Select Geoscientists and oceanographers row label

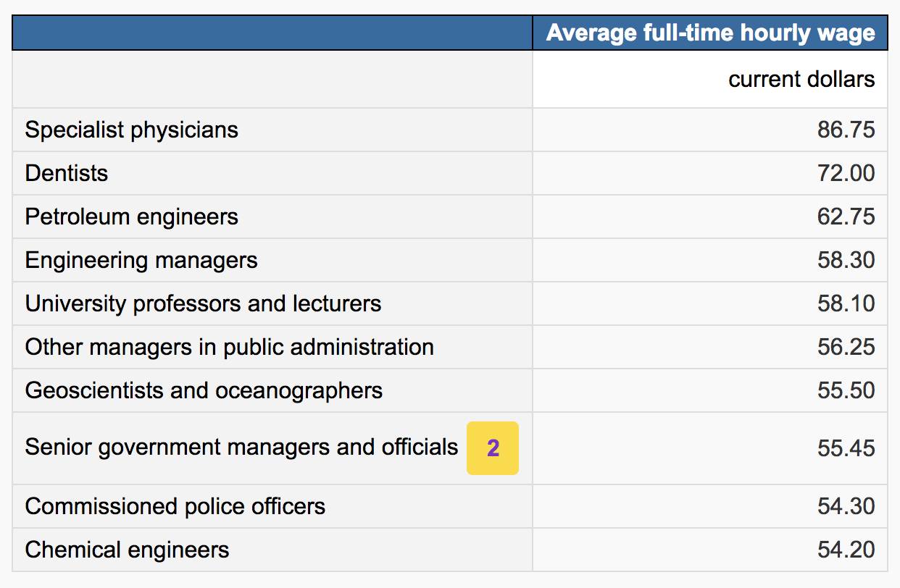(x=204, y=391)
